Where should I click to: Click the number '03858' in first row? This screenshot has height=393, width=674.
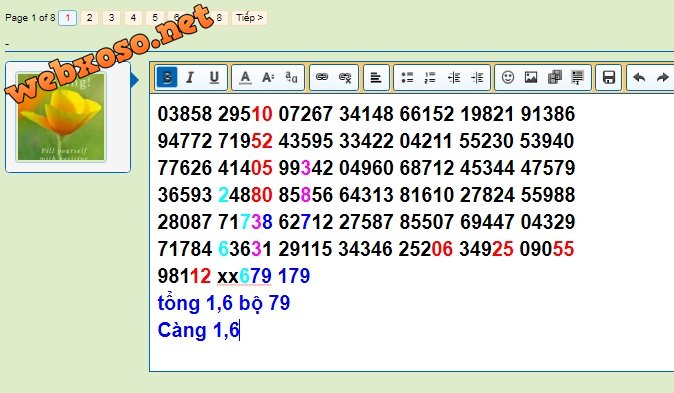pyautogui.click(x=184, y=114)
